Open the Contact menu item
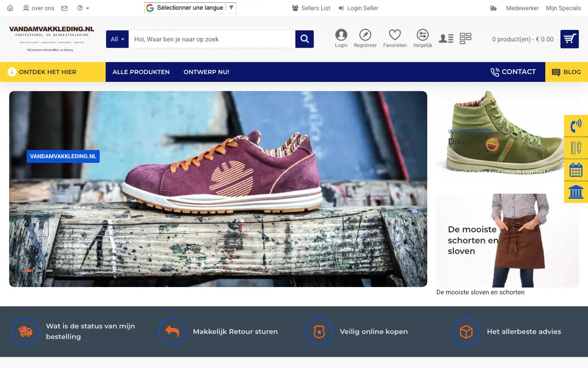 [x=513, y=72]
